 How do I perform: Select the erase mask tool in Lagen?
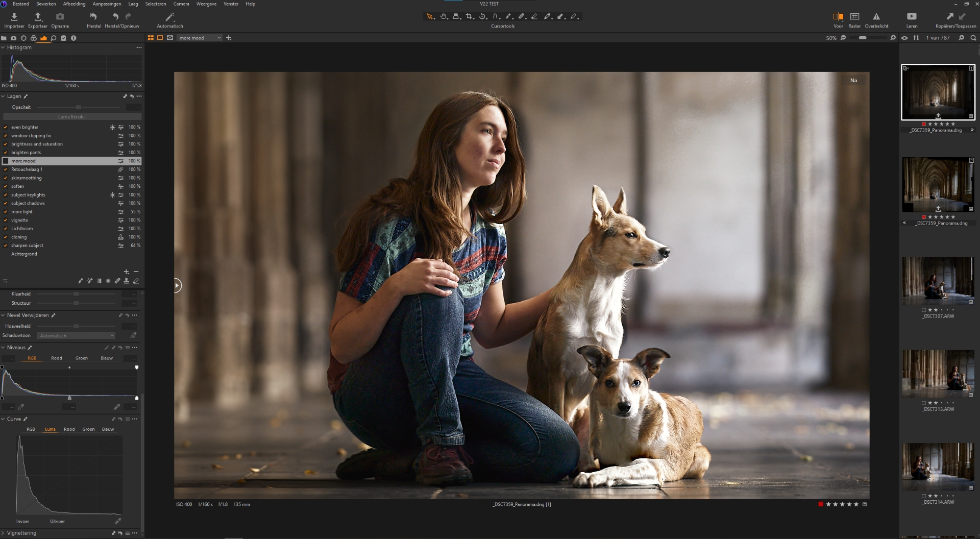point(136,281)
